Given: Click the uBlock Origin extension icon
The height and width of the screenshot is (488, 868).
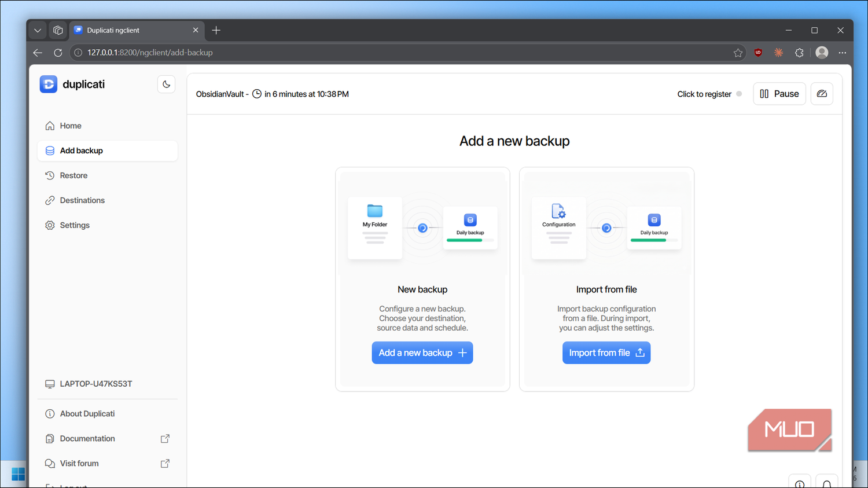Looking at the screenshot, I should click(x=758, y=53).
